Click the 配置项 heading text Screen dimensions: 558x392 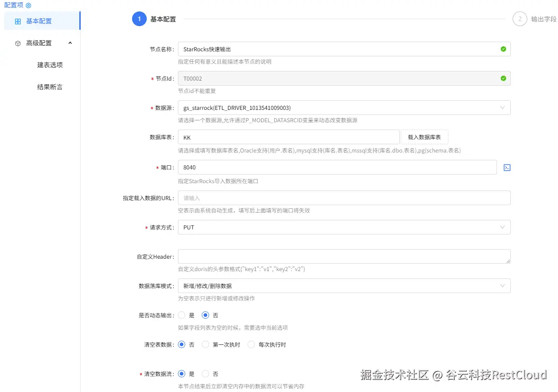coord(14,5)
